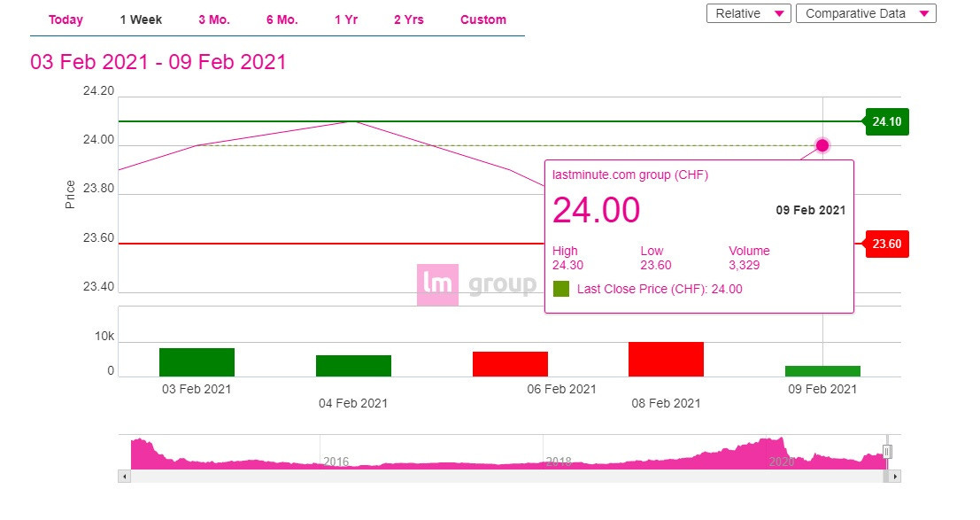Click the red 23.60 low price label

[x=886, y=244]
